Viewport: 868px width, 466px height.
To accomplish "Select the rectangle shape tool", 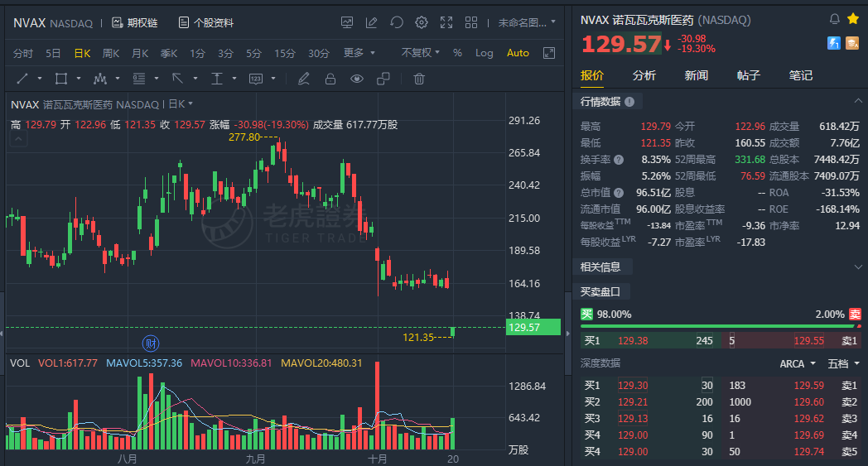I will (61, 79).
